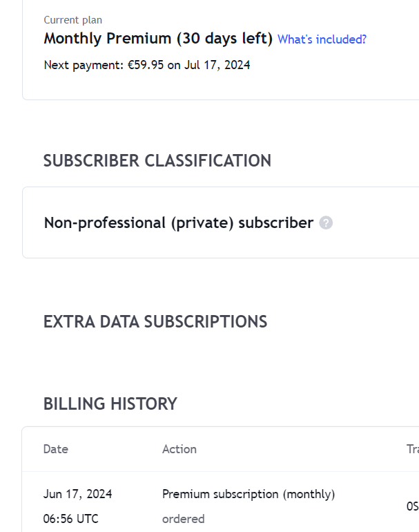Click the question mark help icon

tap(326, 223)
